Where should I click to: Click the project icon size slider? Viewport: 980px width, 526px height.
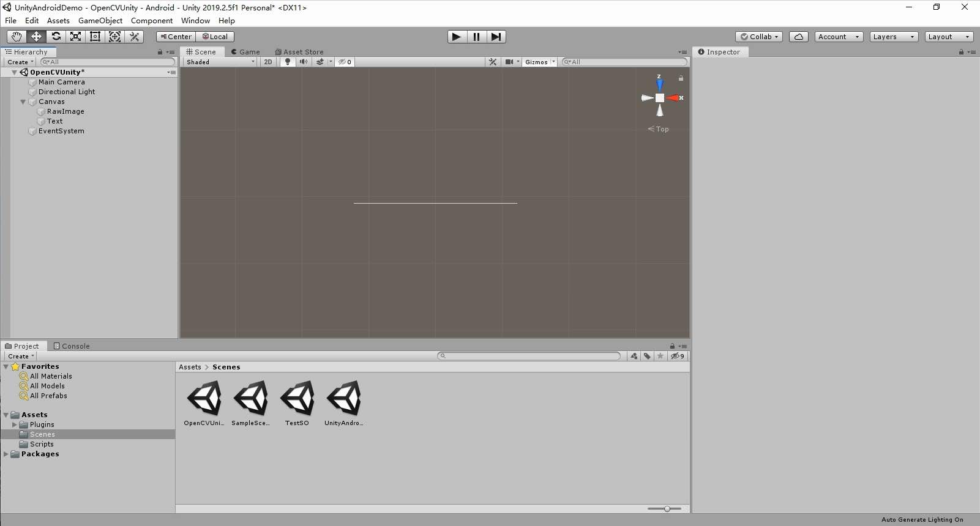click(x=667, y=509)
